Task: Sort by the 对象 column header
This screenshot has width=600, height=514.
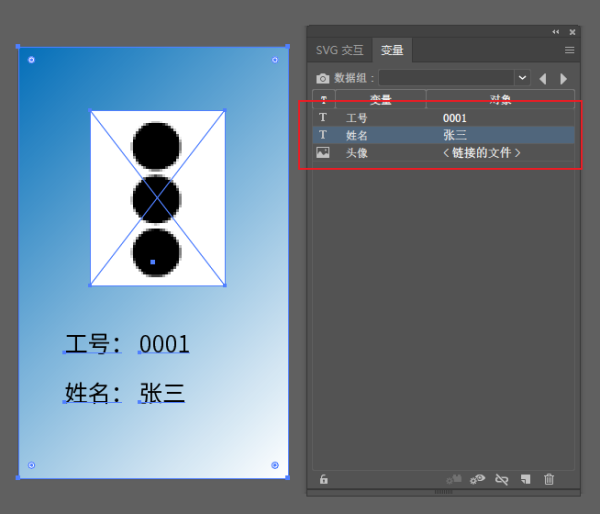Action: pos(500,99)
